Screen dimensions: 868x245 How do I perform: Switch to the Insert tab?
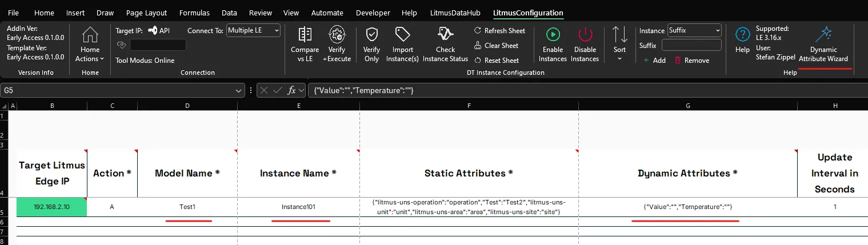tap(75, 13)
